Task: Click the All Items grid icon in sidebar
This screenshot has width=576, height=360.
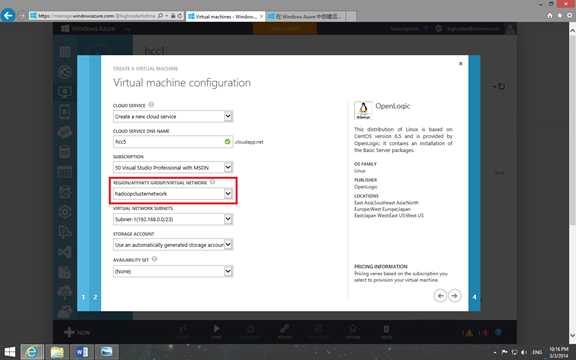Action: 65,52
